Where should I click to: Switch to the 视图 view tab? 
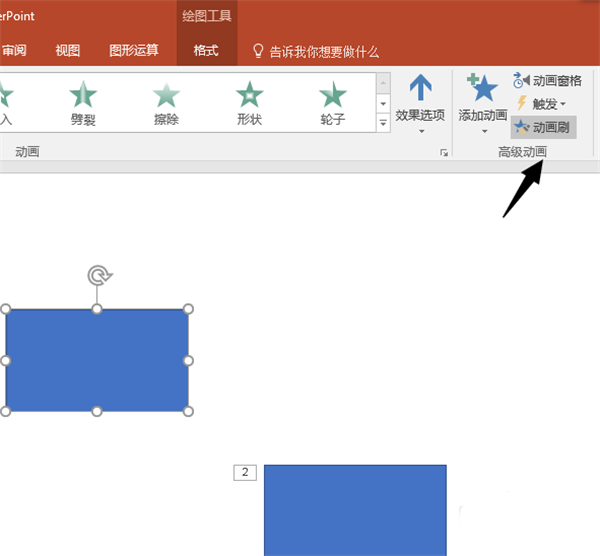pos(68,51)
